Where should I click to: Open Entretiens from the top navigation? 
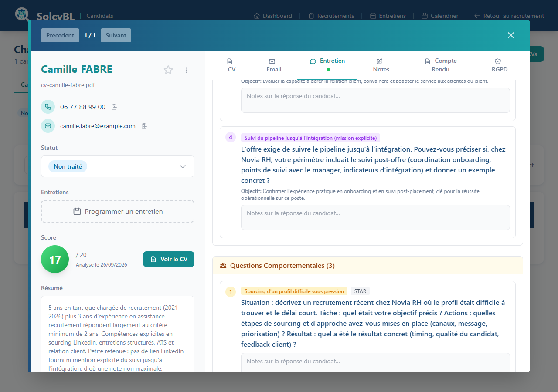[x=388, y=16]
